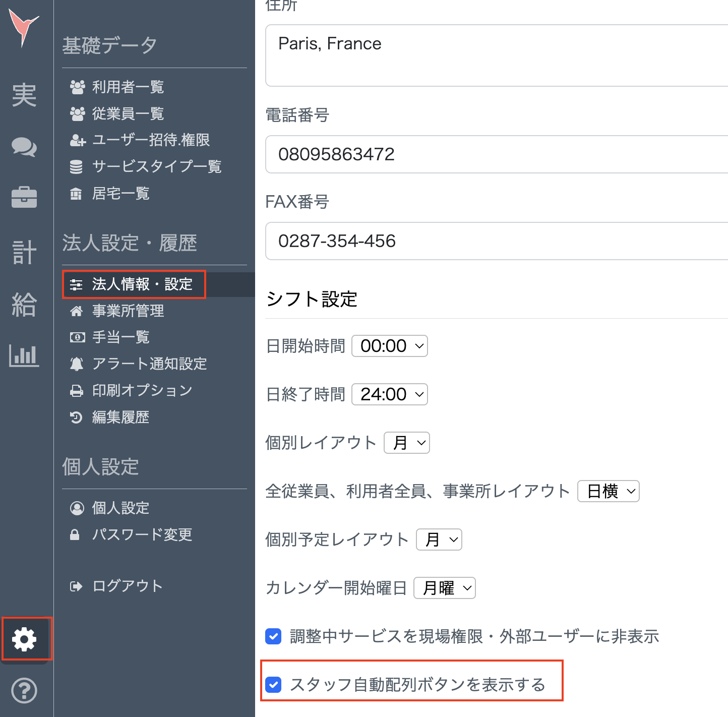728x717 pixels.
Task: Click the bar chart icon in sidebar
Action: coord(24,355)
